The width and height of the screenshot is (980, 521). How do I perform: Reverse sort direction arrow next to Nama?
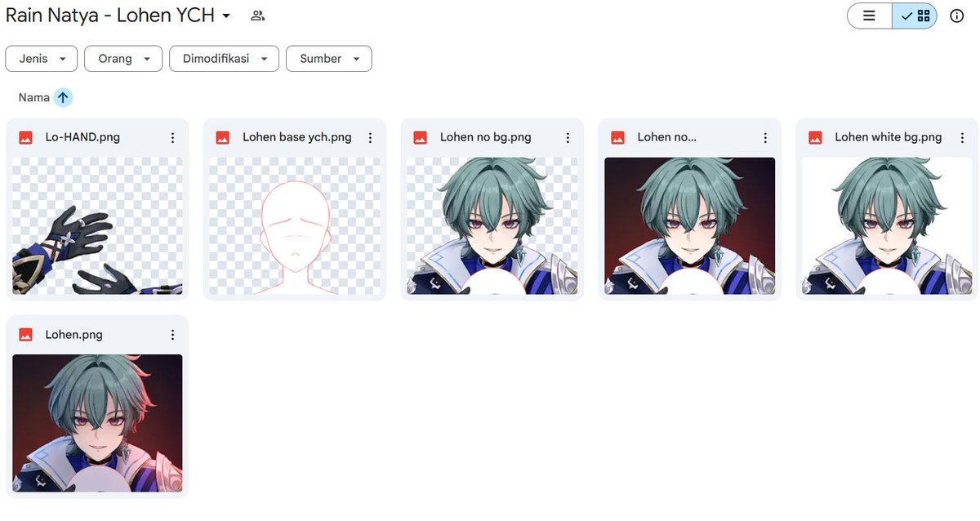(63, 97)
